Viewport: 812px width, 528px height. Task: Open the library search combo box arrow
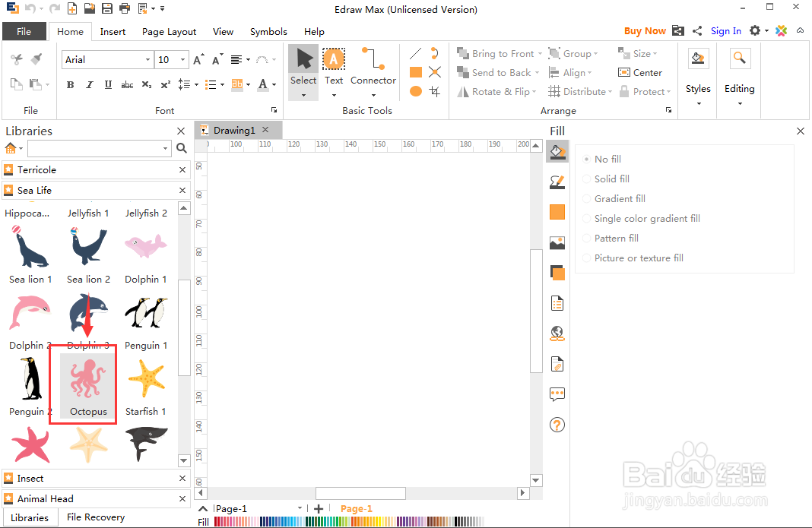click(165, 149)
